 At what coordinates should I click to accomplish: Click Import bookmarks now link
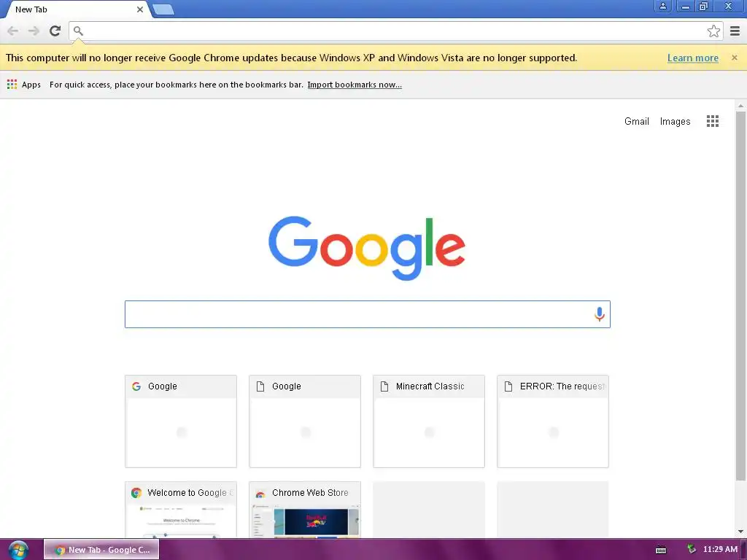pyautogui.click(x=355, y=85)
